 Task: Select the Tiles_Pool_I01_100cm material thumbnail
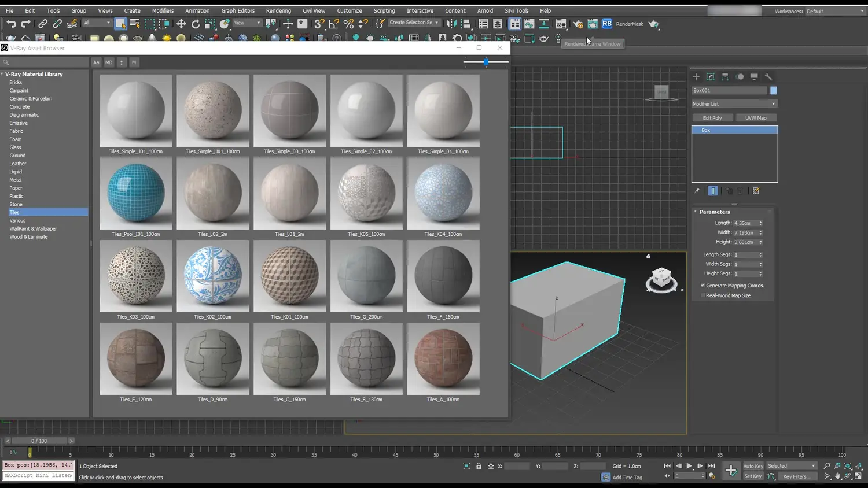[x=136, y=193]
